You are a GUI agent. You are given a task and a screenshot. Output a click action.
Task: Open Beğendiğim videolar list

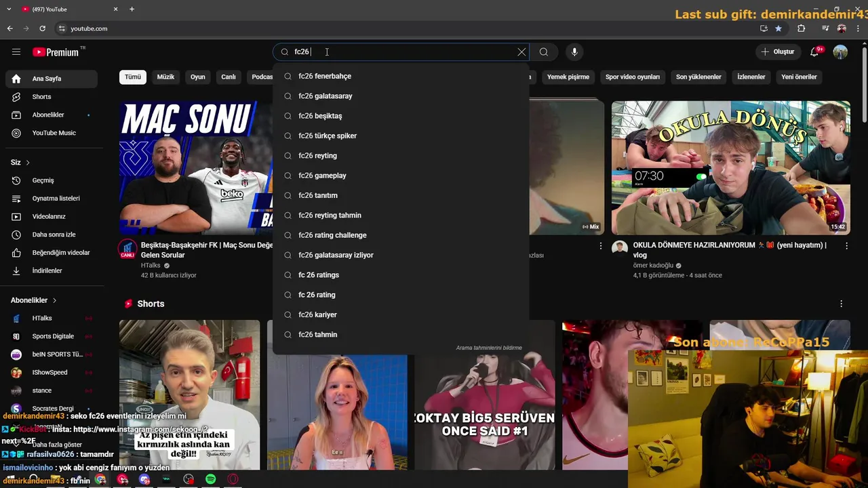click(x=52, y=253)
